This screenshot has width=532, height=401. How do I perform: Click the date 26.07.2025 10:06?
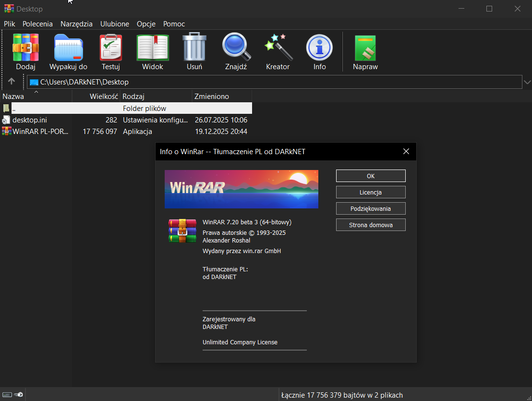221,120
